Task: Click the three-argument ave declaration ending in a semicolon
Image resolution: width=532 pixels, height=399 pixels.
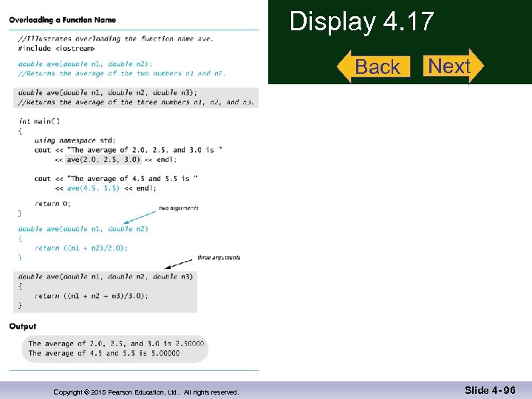Action: [x=108, y=92]
